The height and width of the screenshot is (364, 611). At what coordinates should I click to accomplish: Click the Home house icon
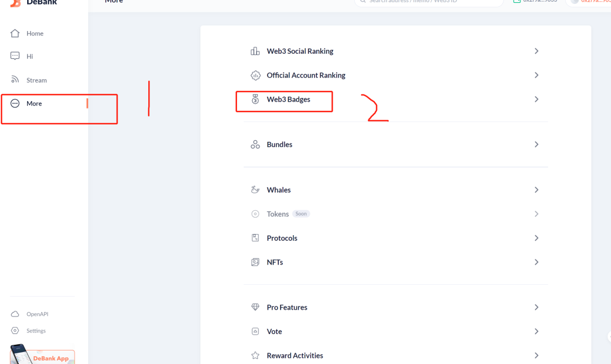pos(15,33)
